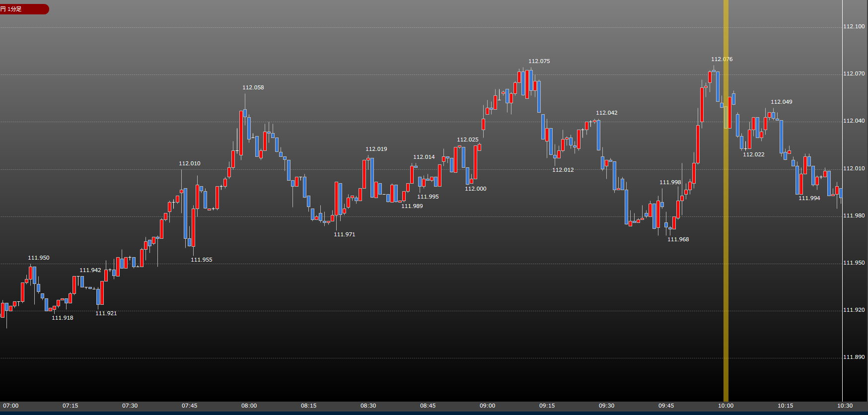The image size is (868, 415).
Task: Click the 10:30 label on time axis
Action: (845, 406)
